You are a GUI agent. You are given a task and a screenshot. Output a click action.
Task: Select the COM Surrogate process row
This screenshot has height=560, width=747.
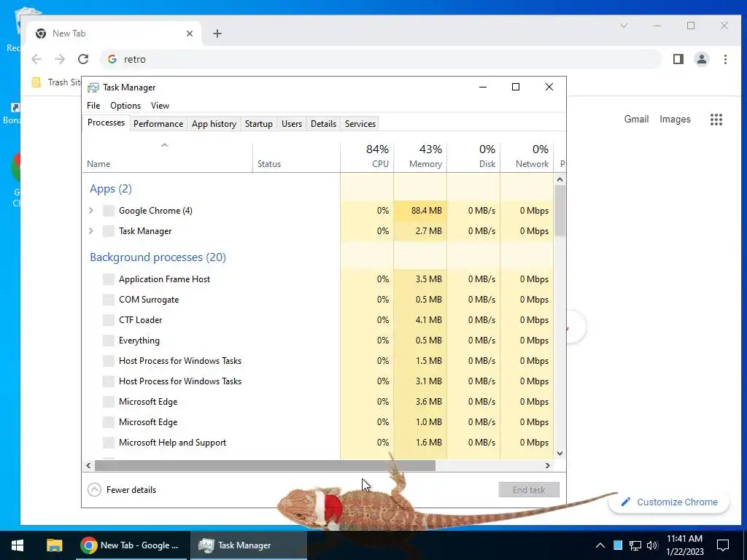[x=318, y=300]
